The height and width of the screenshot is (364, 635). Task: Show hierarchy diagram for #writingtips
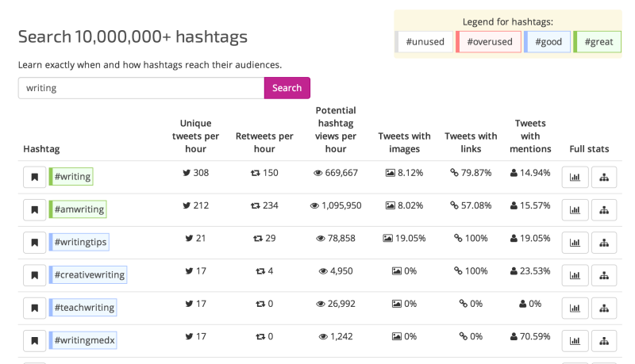coord(604,242)
